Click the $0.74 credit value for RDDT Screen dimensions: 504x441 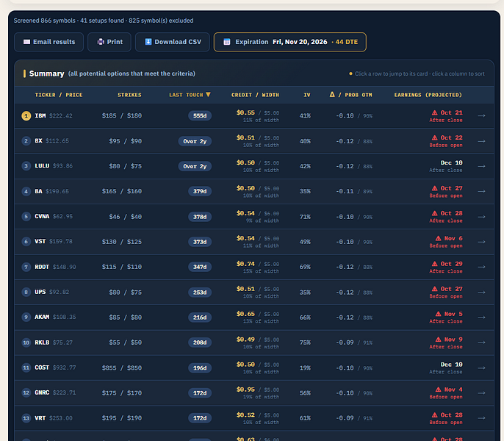point(245,264)
